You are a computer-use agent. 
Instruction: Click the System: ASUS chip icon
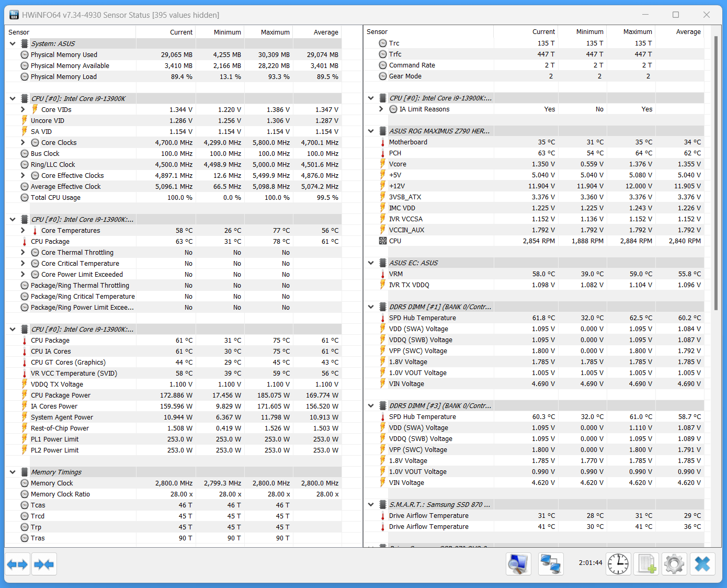[x=25, y=44]
